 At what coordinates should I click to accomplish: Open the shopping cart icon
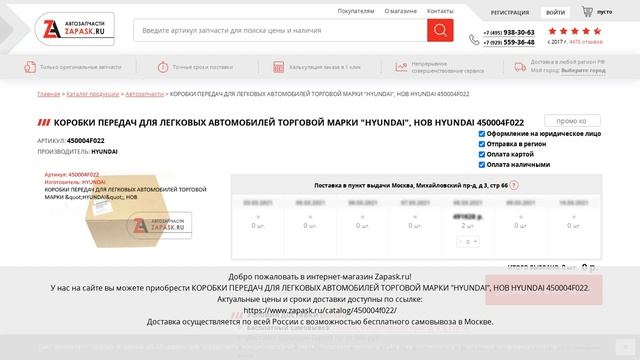click(x=587, y=11)
